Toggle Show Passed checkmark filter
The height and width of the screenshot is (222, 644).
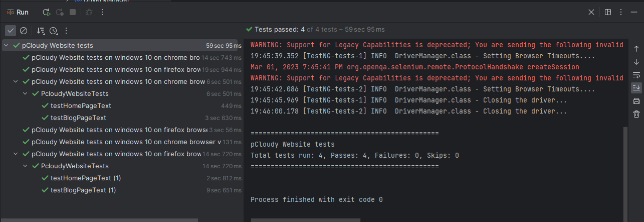[x=11, y=31]
